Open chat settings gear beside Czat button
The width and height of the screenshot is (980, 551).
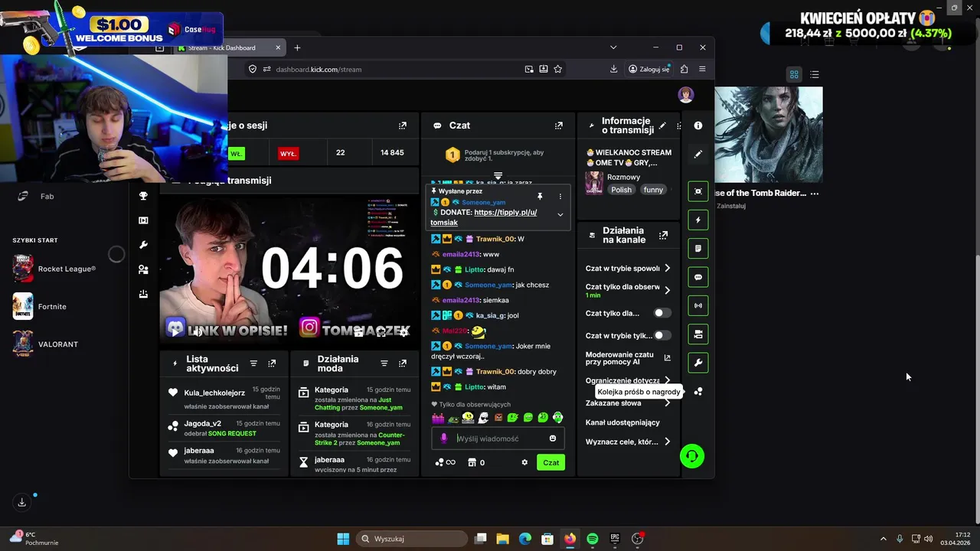(x=524, y=462)
